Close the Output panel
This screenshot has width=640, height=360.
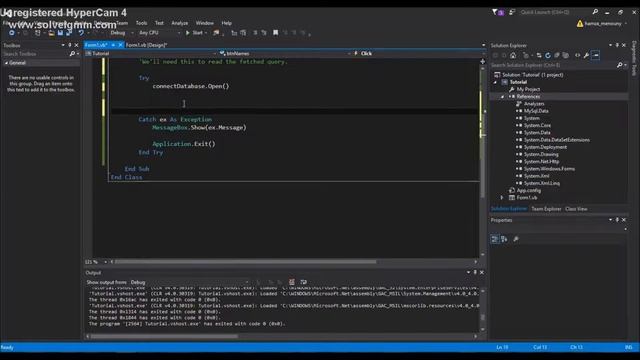coord(482,273)
